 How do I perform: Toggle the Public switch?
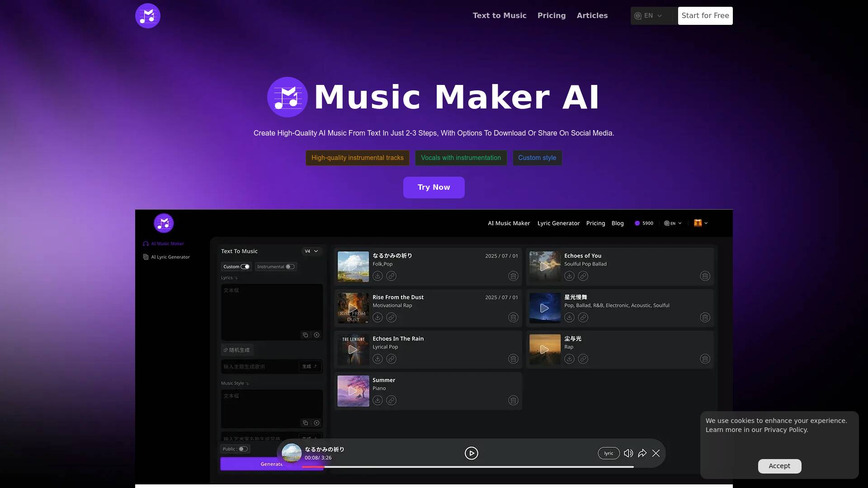pos(243,449)
